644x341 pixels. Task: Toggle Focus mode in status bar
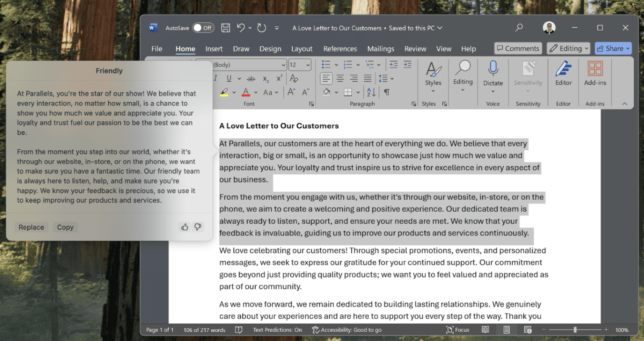pyautogui.click(x=457, y=330)
